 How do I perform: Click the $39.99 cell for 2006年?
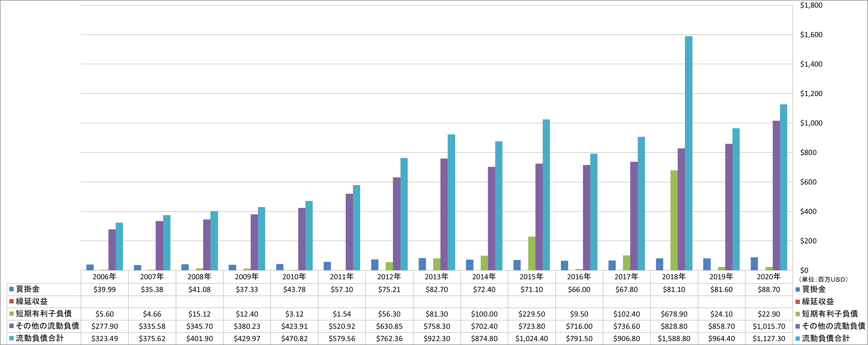coord(104,289)
